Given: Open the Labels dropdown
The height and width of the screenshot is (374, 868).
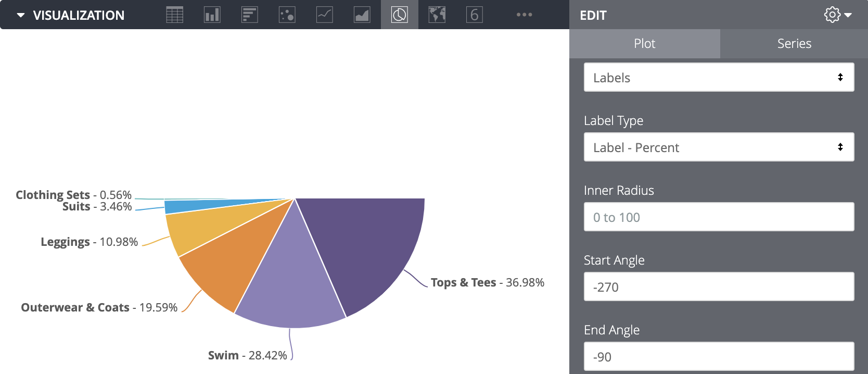Looking at the screenshot, I should coord(719,78).
